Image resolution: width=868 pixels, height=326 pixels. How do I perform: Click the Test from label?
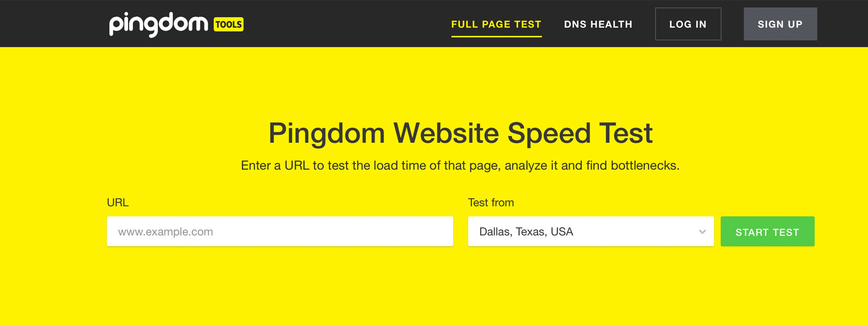click(491, 203)
